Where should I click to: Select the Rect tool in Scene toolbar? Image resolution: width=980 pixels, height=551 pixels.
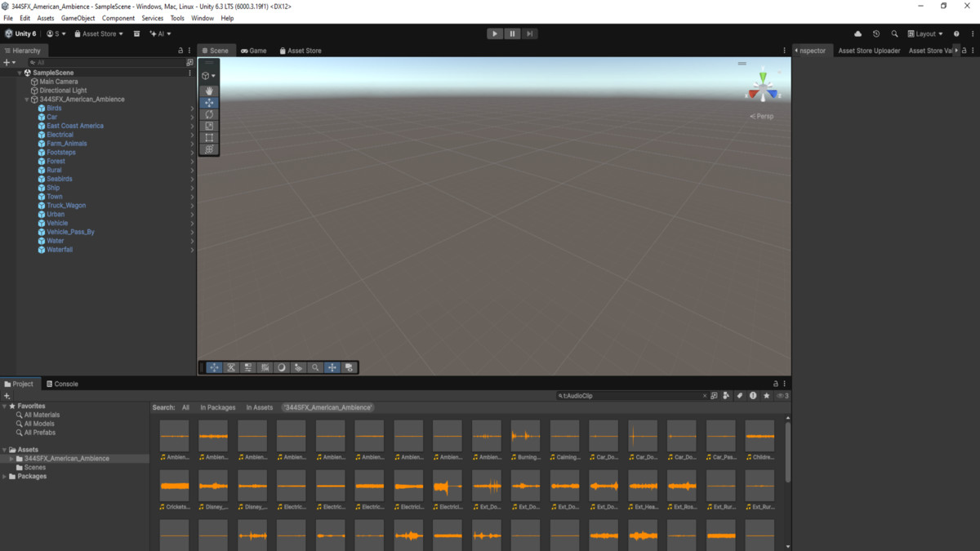point(209,138)
